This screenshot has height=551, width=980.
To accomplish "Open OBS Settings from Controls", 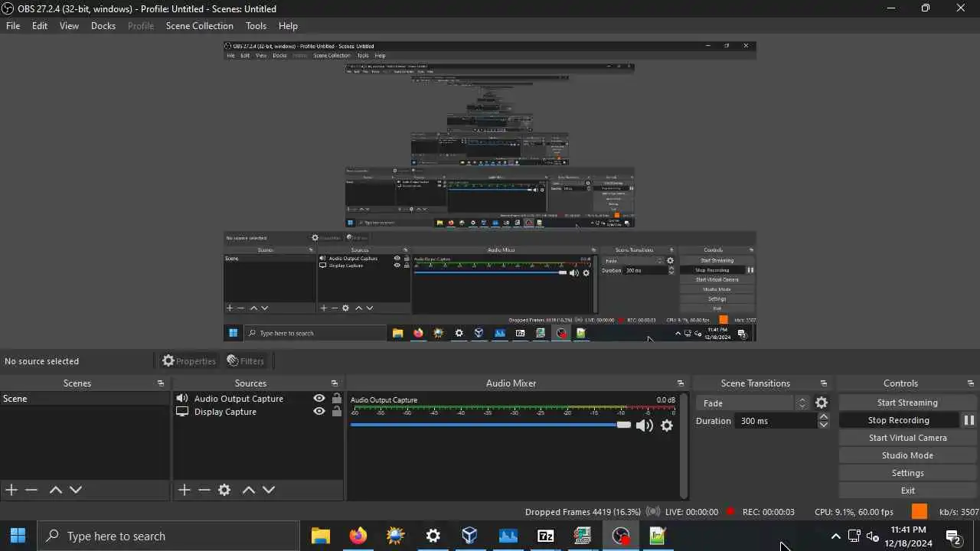I will (907, 473).
